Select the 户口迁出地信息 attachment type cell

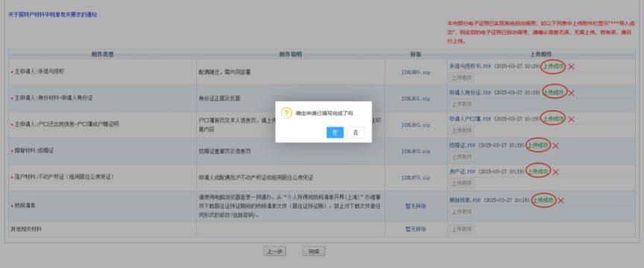click(102, 124)
